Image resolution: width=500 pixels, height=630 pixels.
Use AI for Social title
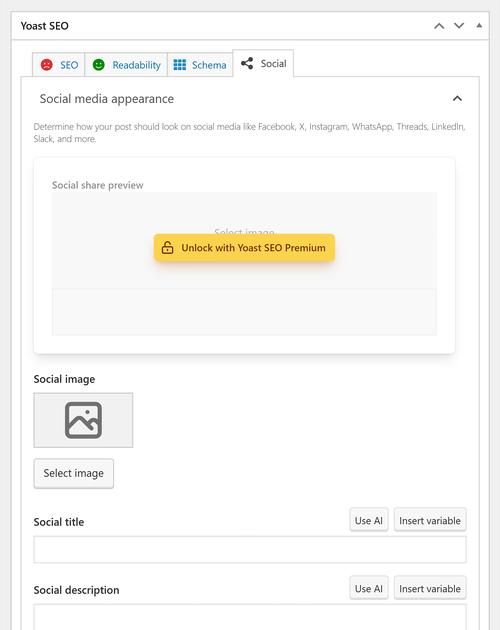[369, 520]
